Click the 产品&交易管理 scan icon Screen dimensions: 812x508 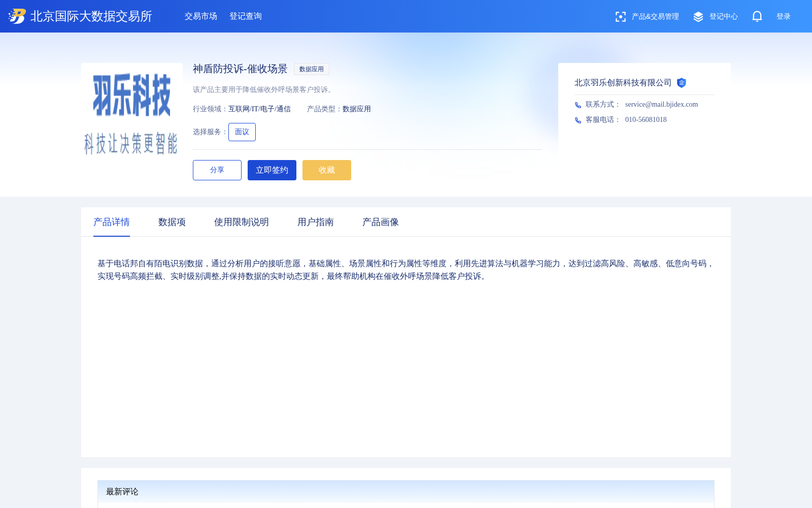point(620,17)
